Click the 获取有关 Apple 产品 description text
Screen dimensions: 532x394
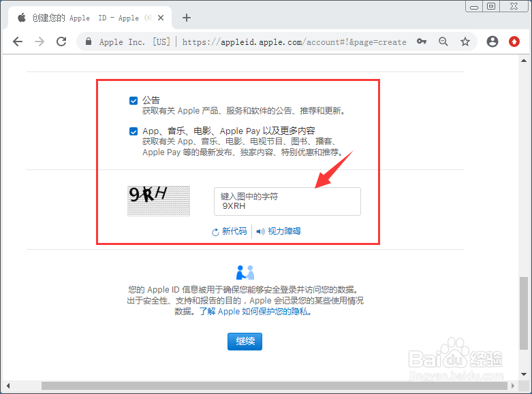(x=243, y=111)
